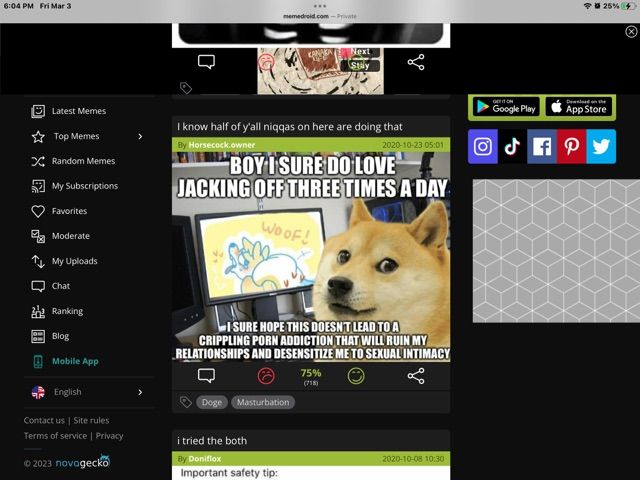Expand the Top Memes submenu
This screenshot has height=480, width=640.
point(140,136)
